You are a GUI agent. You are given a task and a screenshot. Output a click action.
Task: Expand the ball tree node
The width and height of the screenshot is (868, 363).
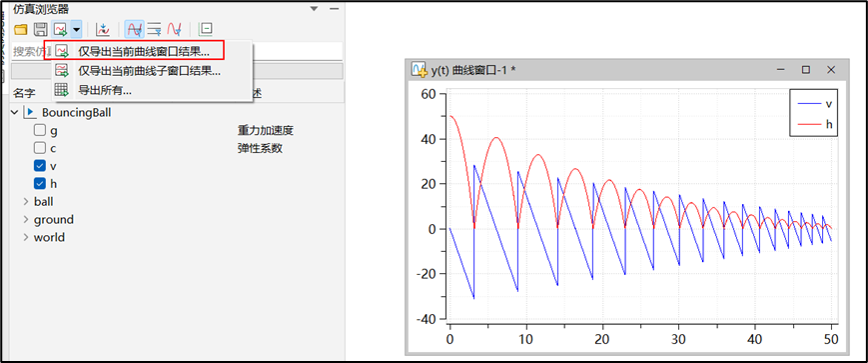coord(25,202)
